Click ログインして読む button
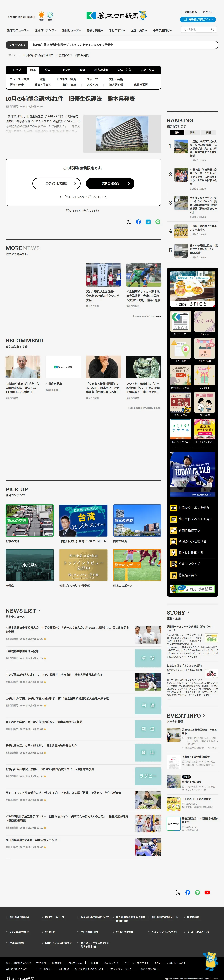The width and height of the screenshot is (224, 980). [57, 183]
